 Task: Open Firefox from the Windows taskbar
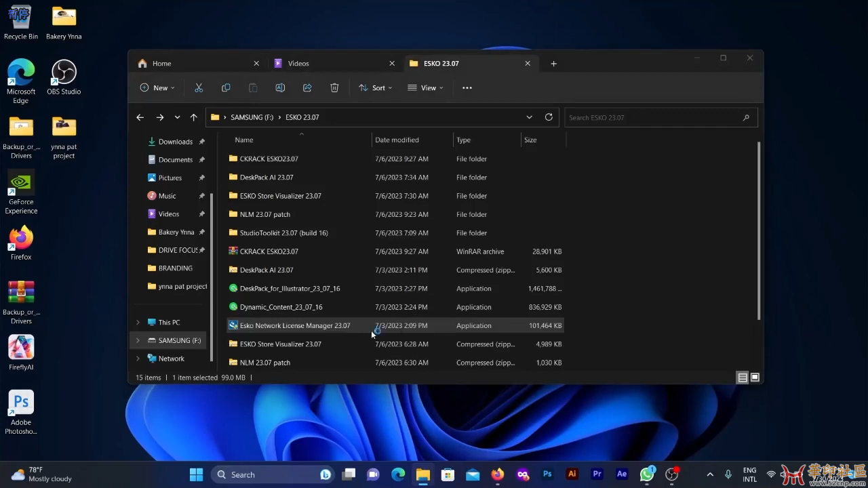[x=498, y=474]
